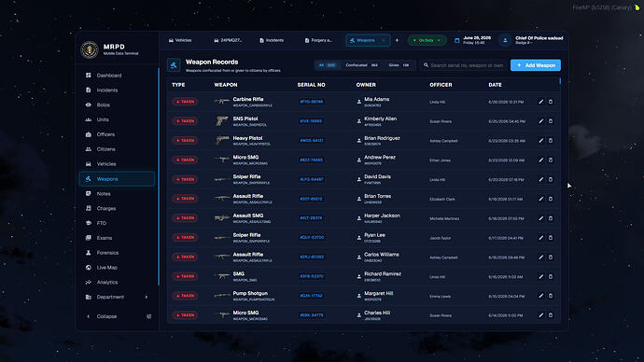Screen dimensions: 644x362
Task: Open the On Duty status dropdown
Action: [427, 40]
